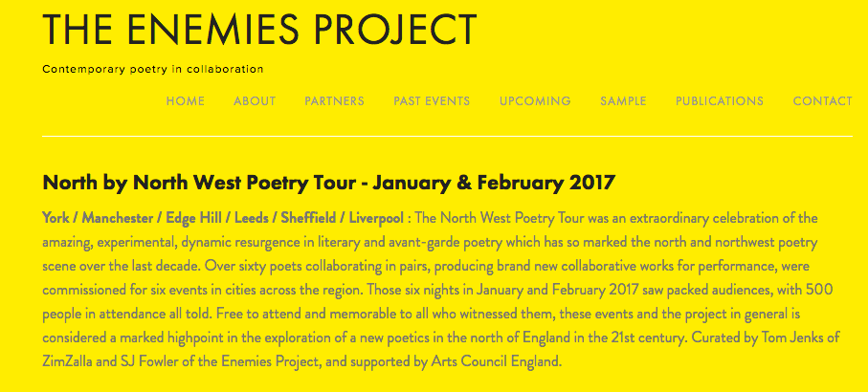Click 'ZimZalla' in the last paragraph line
The width and height of the screenshot is (868, 392).
tap(73, 362)
